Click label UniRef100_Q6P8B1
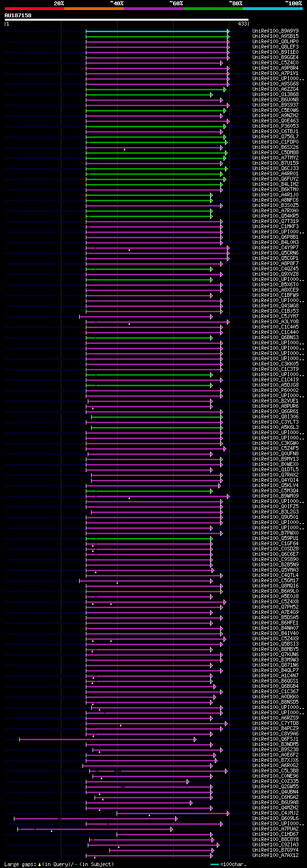This screenshot has width=307, height=868. 275,237
